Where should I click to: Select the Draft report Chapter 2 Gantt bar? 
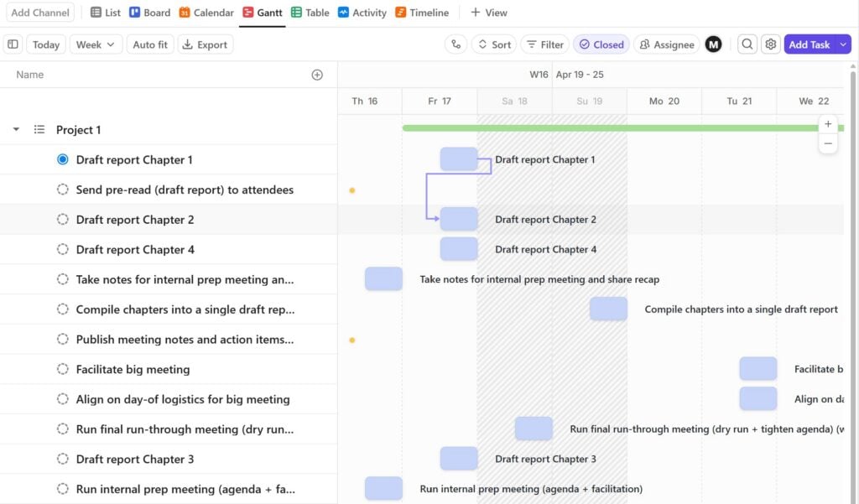459,219
